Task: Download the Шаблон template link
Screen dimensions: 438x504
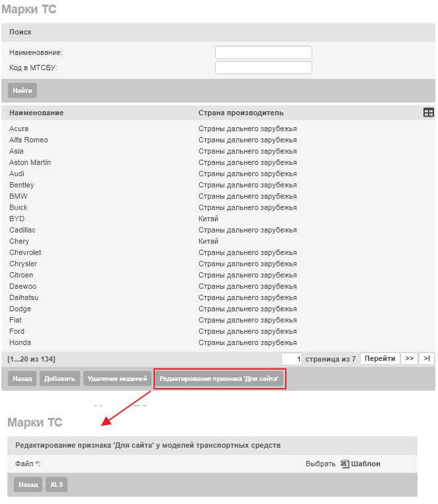Action: pyautogui.click(x=365, y=464)
